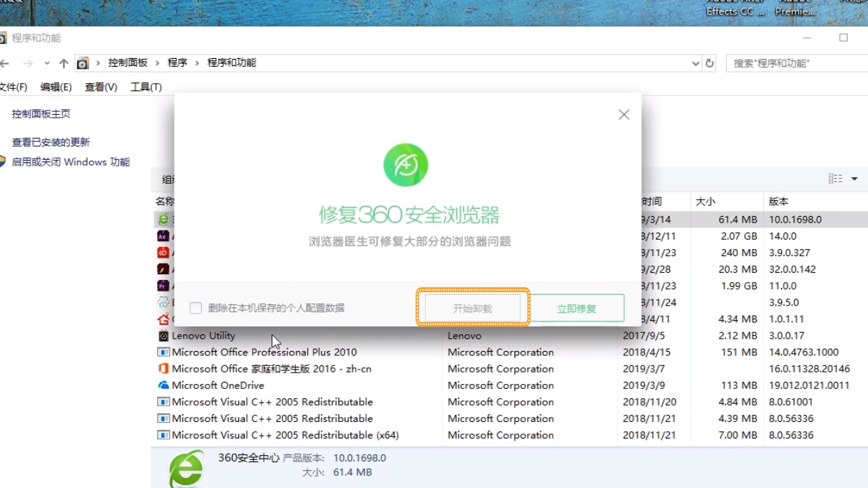Select the dark red Flash icon row
Screen dimensions: 868x488
coord(164,269)
